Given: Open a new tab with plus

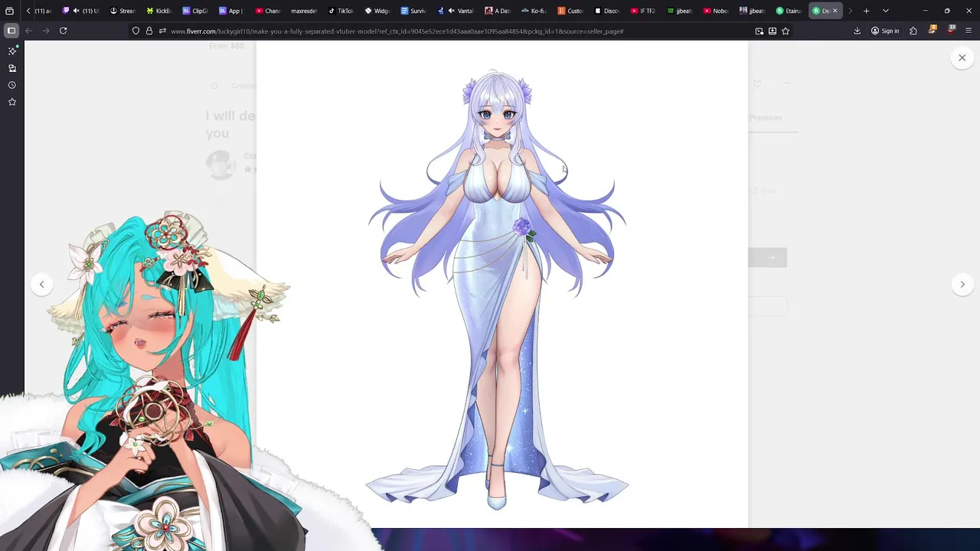Looking at the screenshot, I should point(866,11).
